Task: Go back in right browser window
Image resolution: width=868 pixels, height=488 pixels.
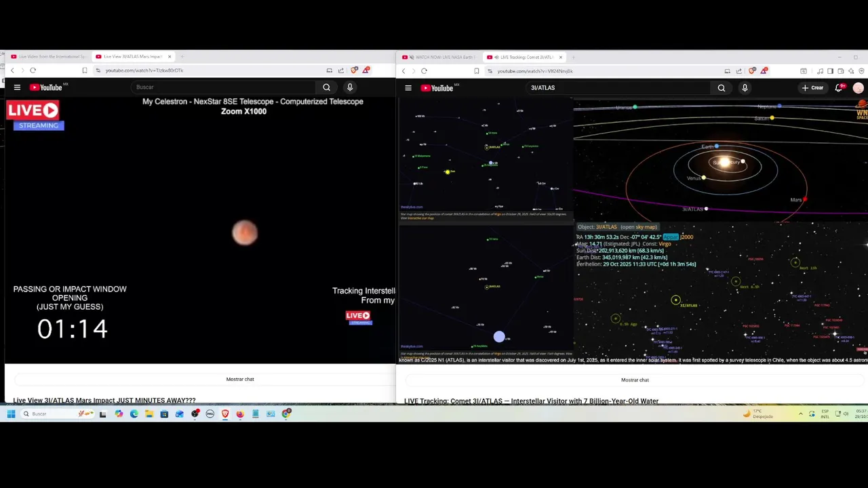Action: pyautogui.click(x=403, y=70)
